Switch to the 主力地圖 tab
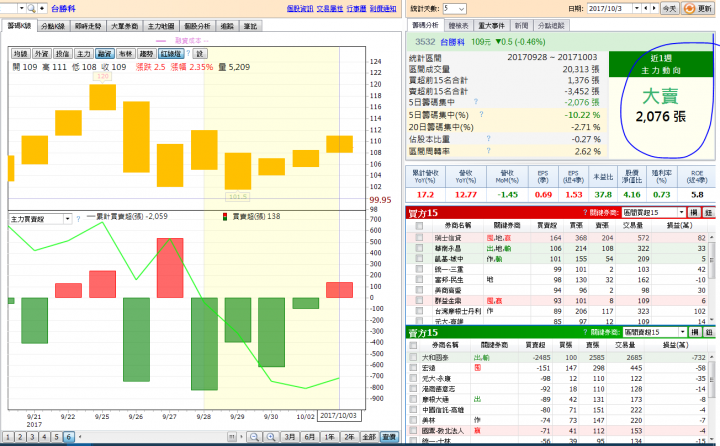Screen dimensions: 720x446 [161, 26]
